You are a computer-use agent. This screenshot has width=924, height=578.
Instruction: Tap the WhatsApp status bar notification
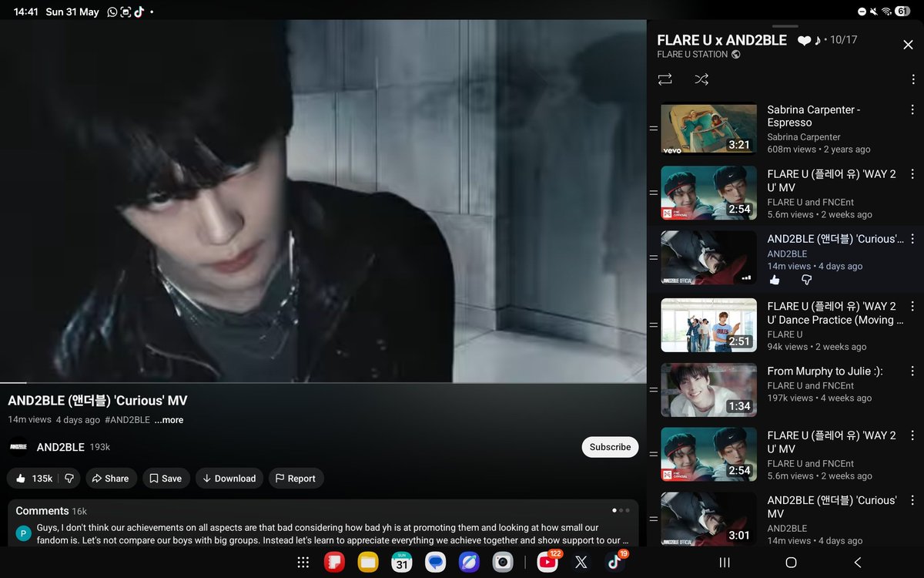coord(113,12)
